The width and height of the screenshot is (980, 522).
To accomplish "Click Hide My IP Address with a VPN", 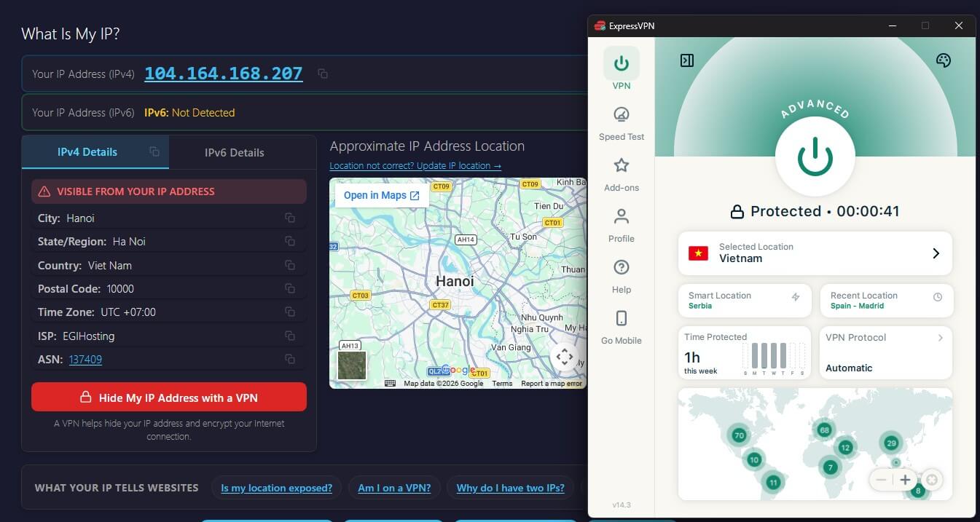I will 169,398.
